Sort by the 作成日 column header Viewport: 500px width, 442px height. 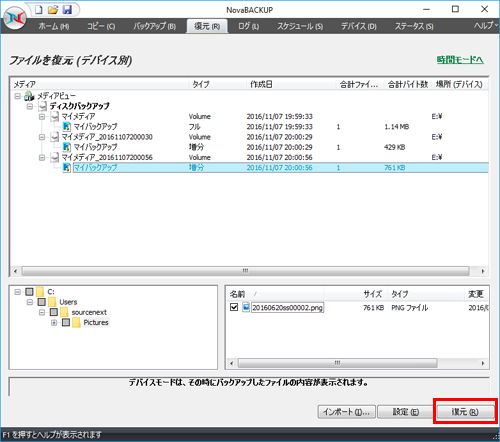[x=290, y=84]
